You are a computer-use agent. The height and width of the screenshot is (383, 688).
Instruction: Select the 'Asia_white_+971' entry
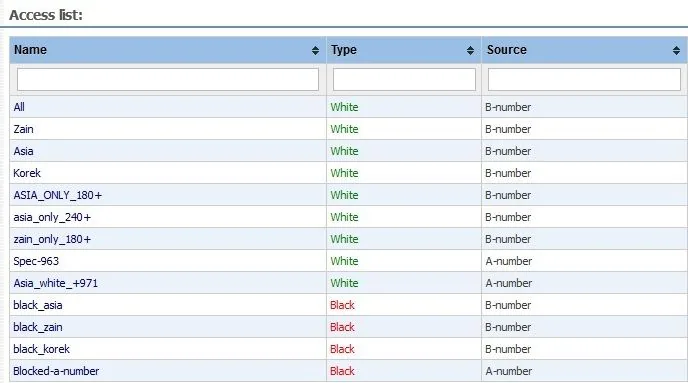[x=55, y=283]
